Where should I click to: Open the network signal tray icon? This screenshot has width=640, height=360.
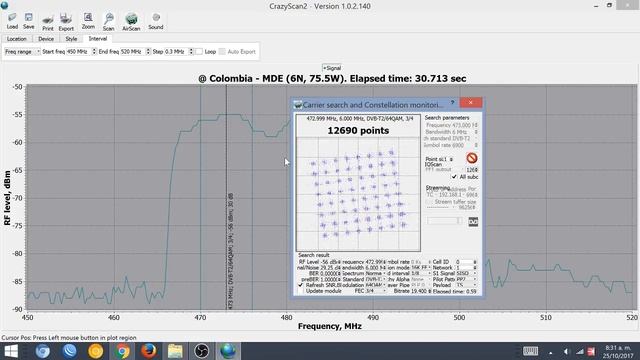point(580,351)
